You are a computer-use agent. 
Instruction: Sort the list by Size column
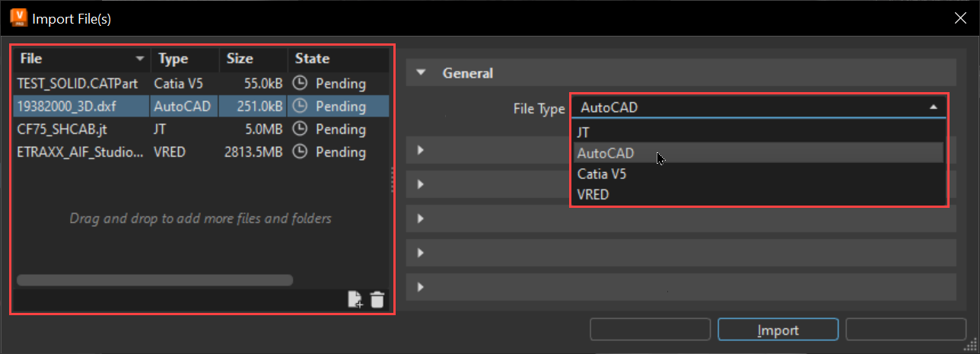(x=240, y=59)
